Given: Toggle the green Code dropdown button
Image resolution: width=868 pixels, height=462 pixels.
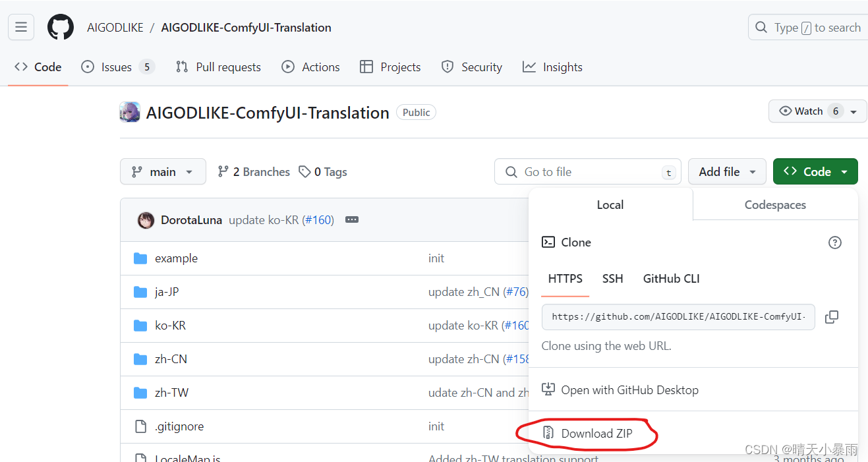Looking at the screenshot, I should coord(815,171).
